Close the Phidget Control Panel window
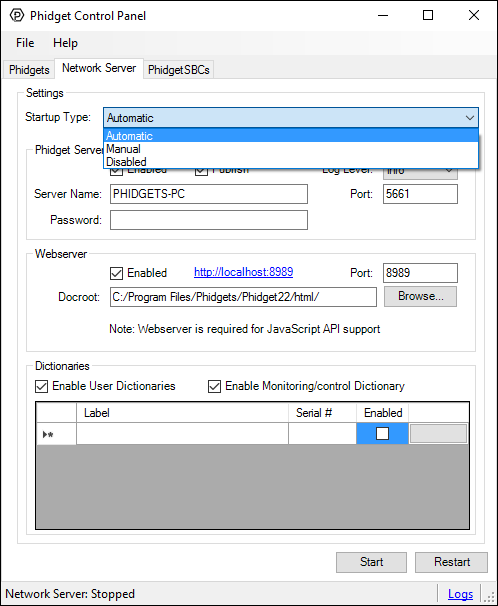 point(474,15)
